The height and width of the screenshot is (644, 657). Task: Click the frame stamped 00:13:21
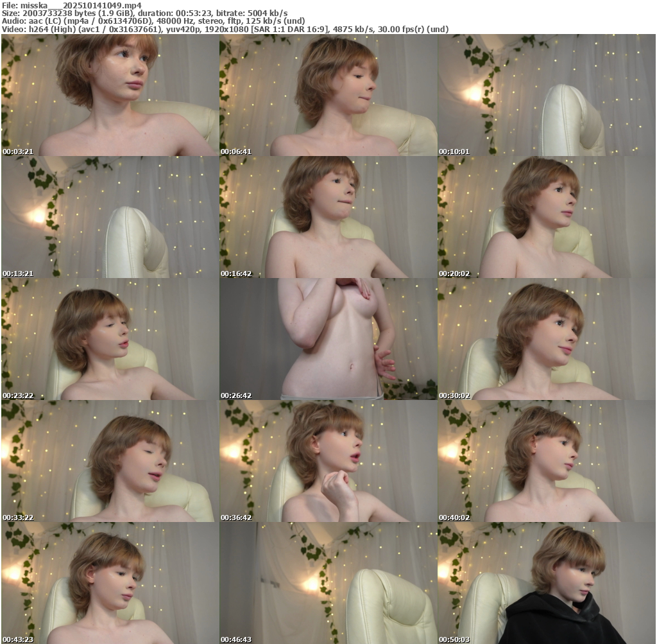tap(110, 217)
